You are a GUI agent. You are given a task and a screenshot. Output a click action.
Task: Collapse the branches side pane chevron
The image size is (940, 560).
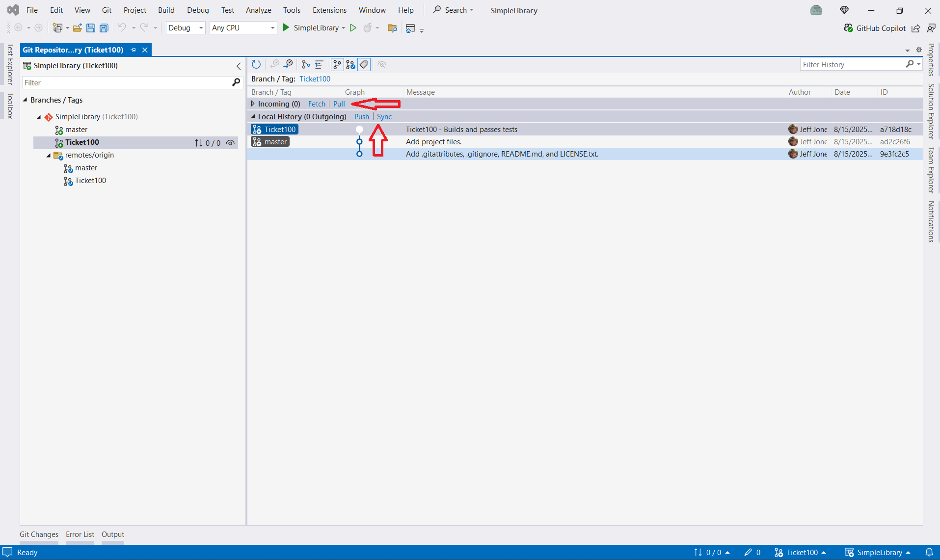point(239,66)
